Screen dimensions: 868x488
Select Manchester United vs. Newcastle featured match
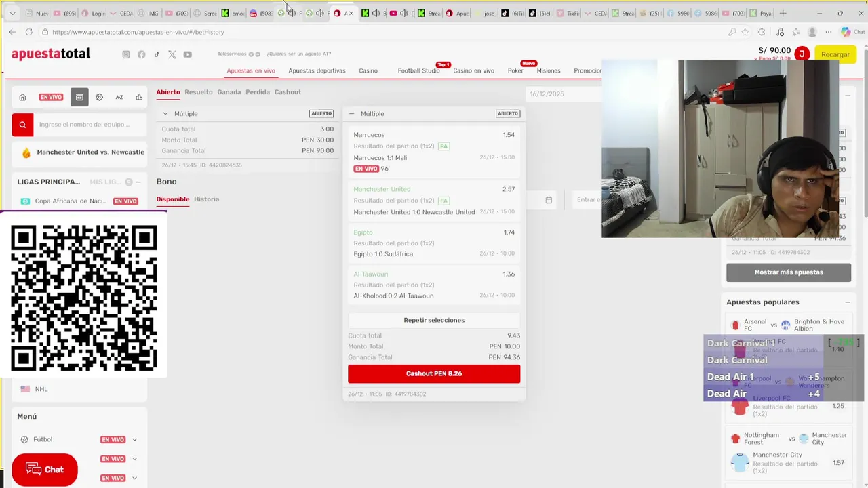90,152
